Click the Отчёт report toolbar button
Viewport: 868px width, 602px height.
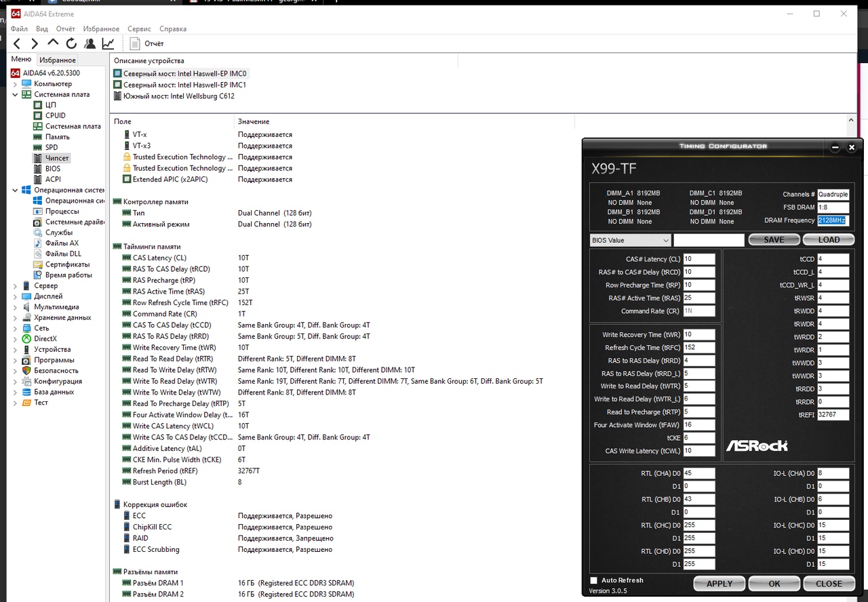146,43
